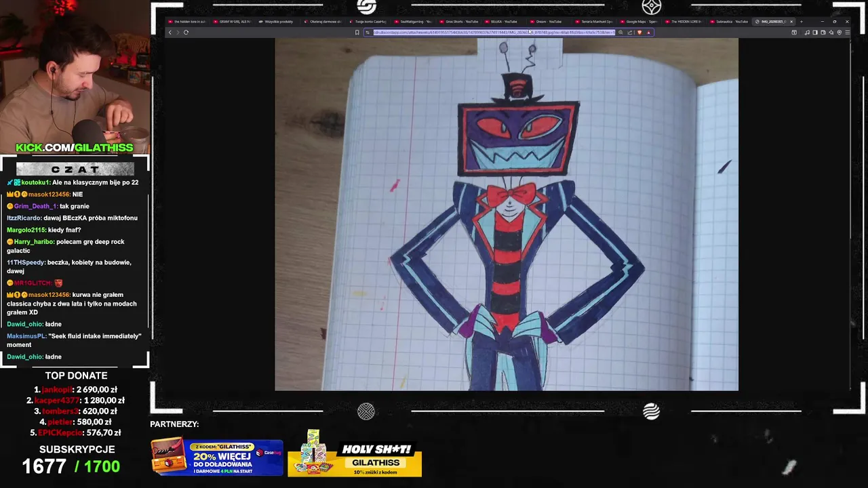Click donor entry '576,70 zł'
Screen dimensions: 868x488
[x=76, y=433]
